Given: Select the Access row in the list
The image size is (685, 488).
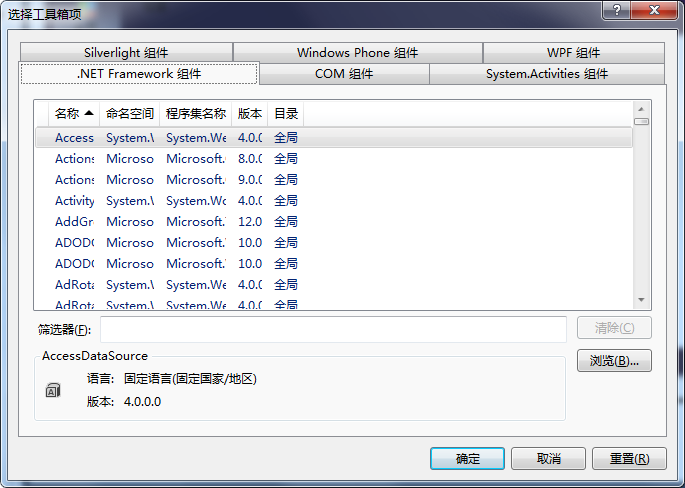Looking at the screenshot, I should click(x=334, y=138).
